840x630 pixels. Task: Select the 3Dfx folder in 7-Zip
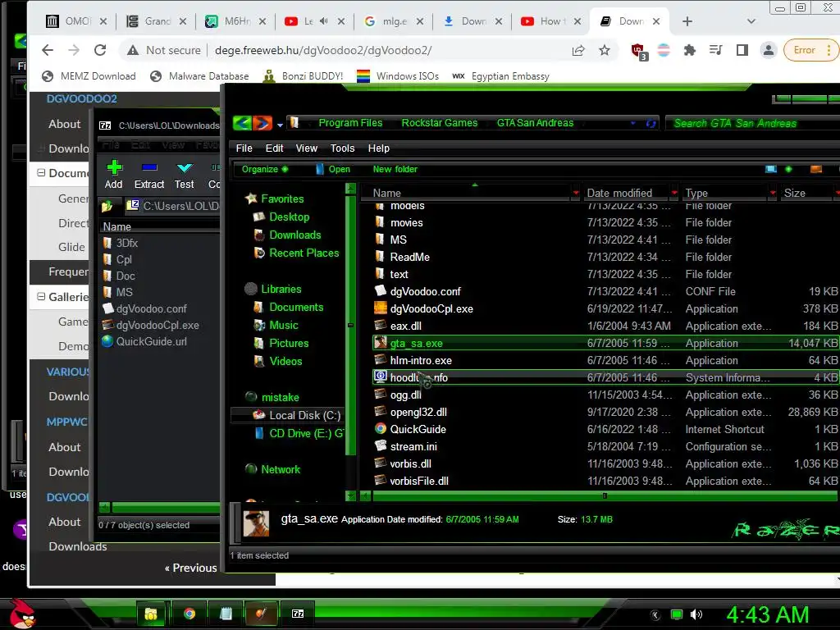click(x=127, y=243)
